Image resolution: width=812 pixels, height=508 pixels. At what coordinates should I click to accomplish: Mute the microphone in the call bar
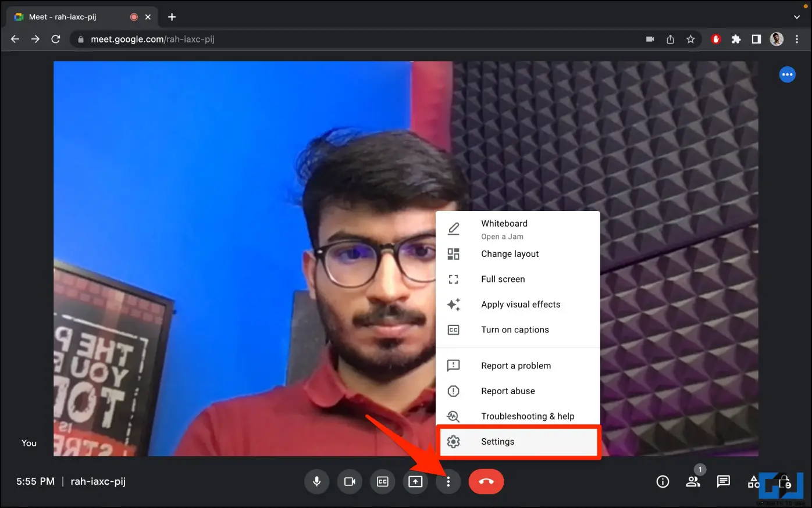317,481
